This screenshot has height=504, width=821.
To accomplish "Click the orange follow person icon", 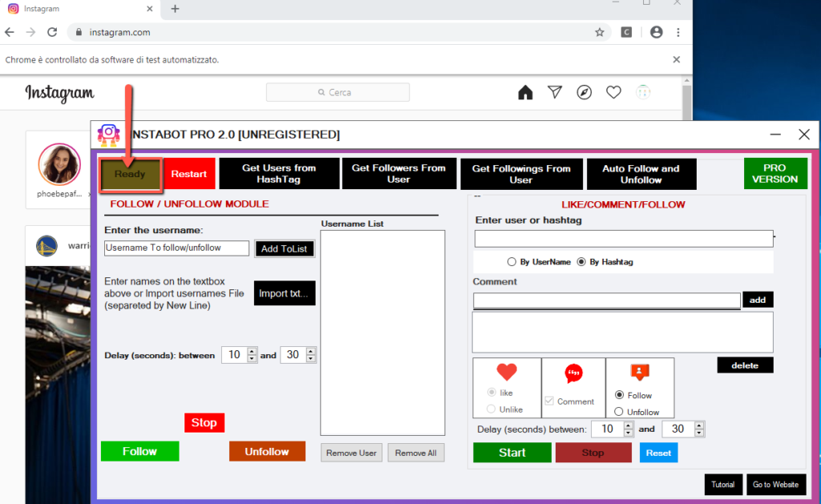I will pos(639,372).
